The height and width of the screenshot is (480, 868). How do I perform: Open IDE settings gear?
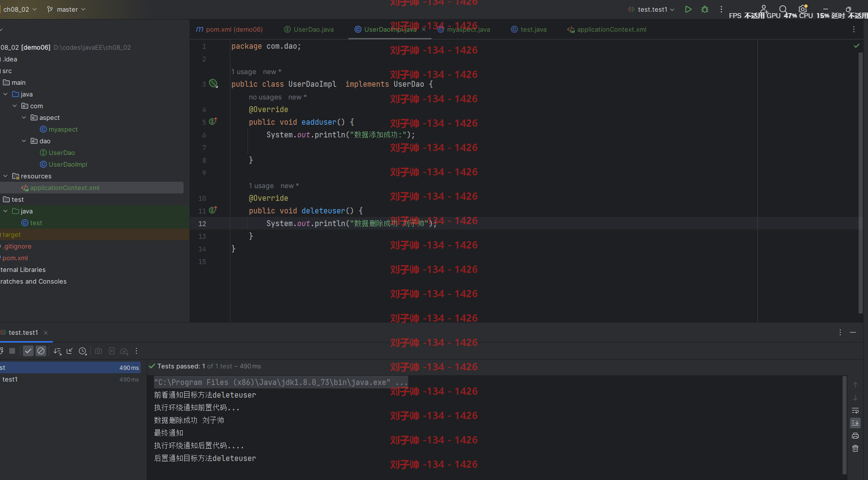(x=803, y=9)
